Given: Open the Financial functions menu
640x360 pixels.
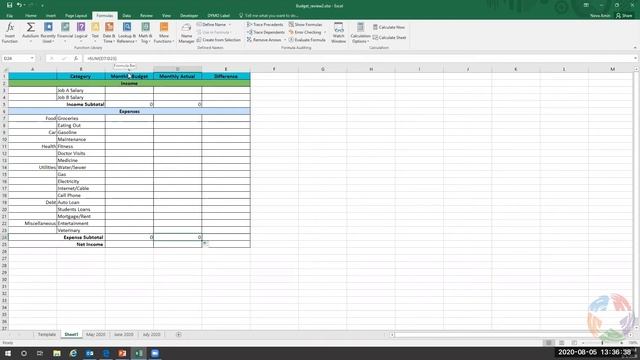Looking at the screenshot, I should tap(65, 33).
